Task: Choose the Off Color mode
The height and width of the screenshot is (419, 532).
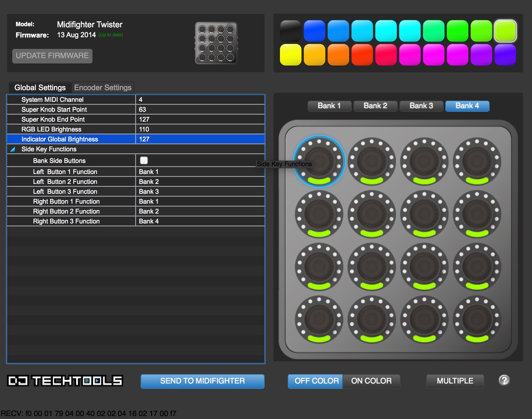Action: [315, 381]
